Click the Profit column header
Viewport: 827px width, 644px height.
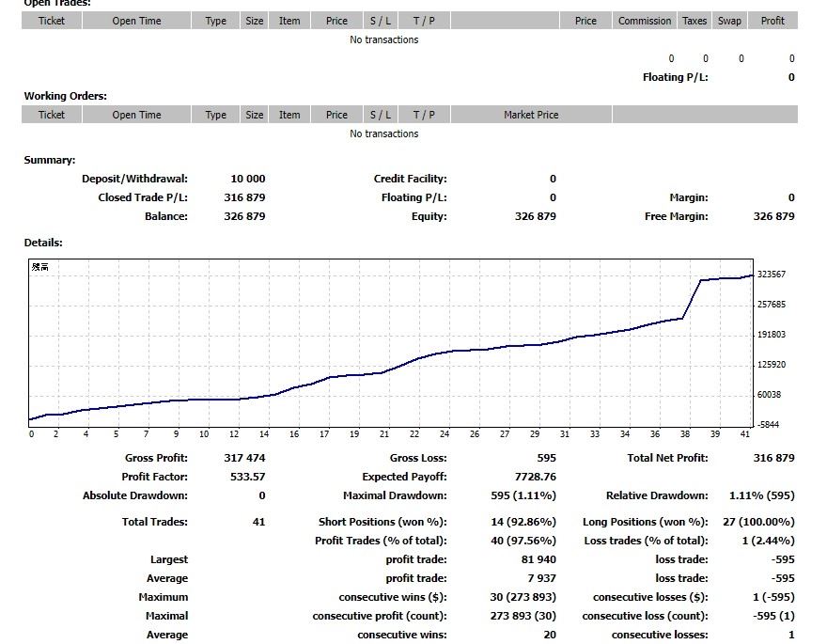pos(772,21)
